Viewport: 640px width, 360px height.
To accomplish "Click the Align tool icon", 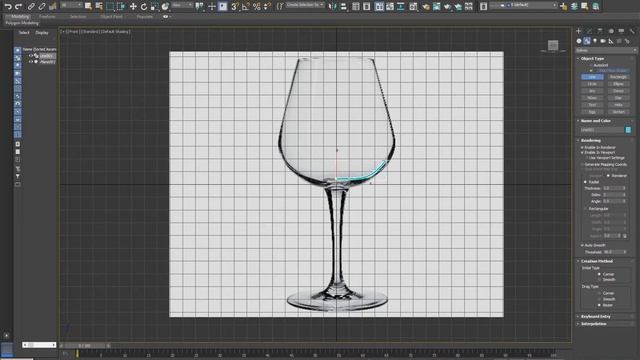I will pos(344,7).
